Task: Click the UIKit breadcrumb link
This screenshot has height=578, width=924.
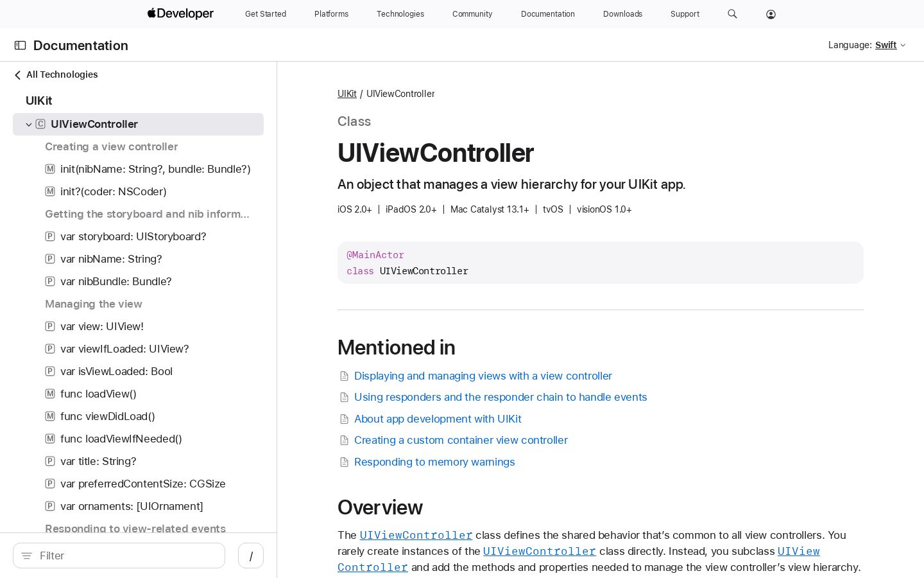Action: pos(347,94)
